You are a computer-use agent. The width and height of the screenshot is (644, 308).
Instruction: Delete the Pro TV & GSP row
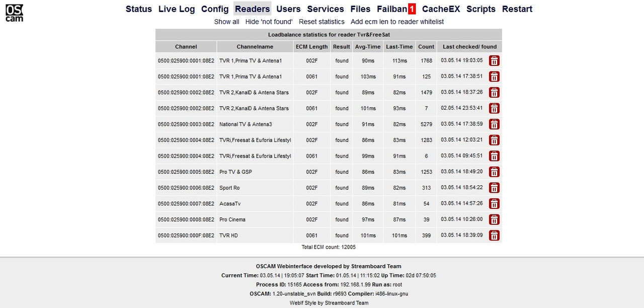[x=495, y=172]
